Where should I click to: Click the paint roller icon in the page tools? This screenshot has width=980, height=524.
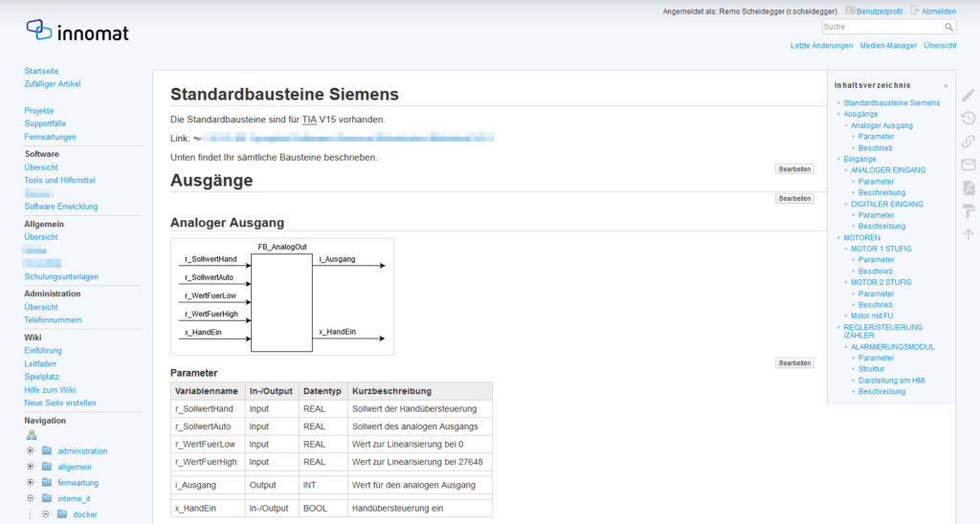[x=969, y=211]
